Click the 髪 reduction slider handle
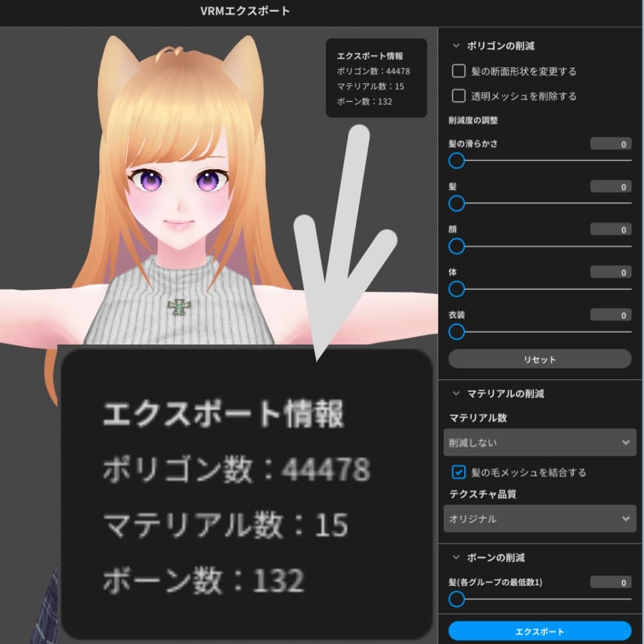Image resolution: width=644 pixels, height=644 pixels. (x=457, y=204)
